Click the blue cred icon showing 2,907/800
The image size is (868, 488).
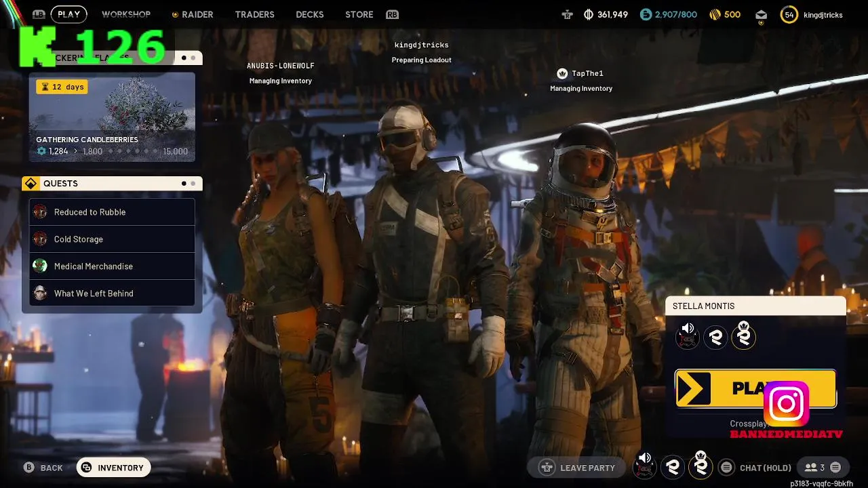(x=646, y=14)
